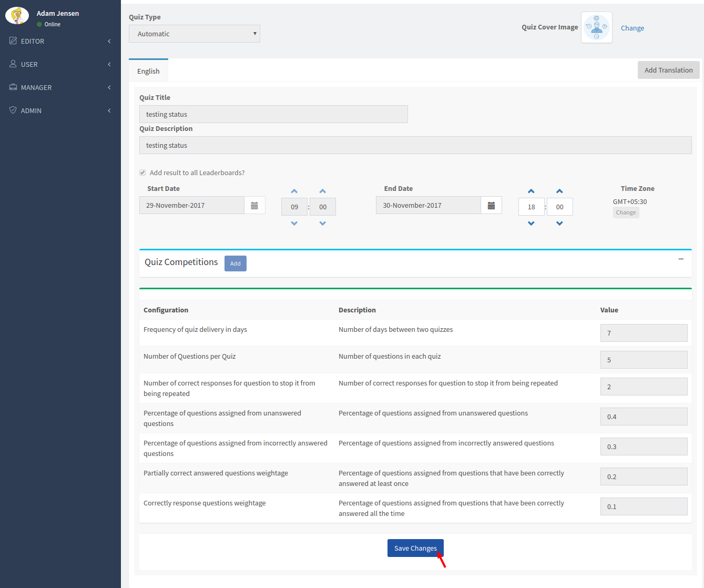Open the Start Date calendar picker
The height and width of the screenshot is (588, 704).
click(254, 206)
